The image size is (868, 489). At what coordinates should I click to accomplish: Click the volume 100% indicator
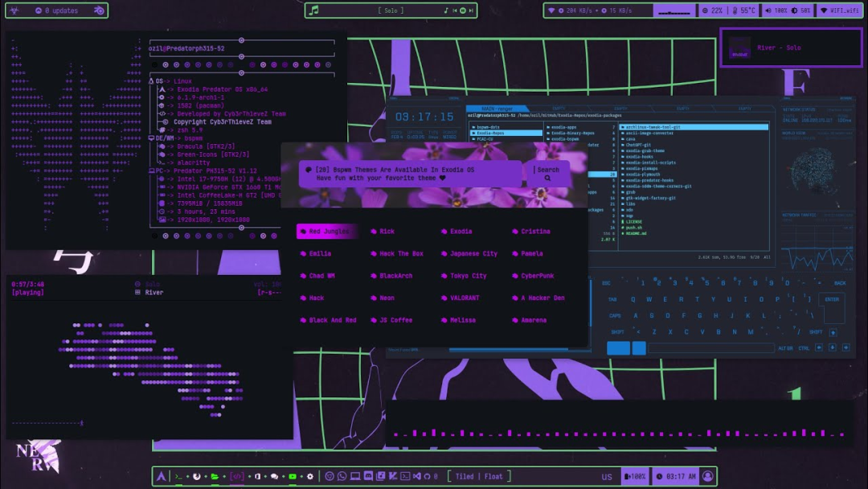point(776,10)
